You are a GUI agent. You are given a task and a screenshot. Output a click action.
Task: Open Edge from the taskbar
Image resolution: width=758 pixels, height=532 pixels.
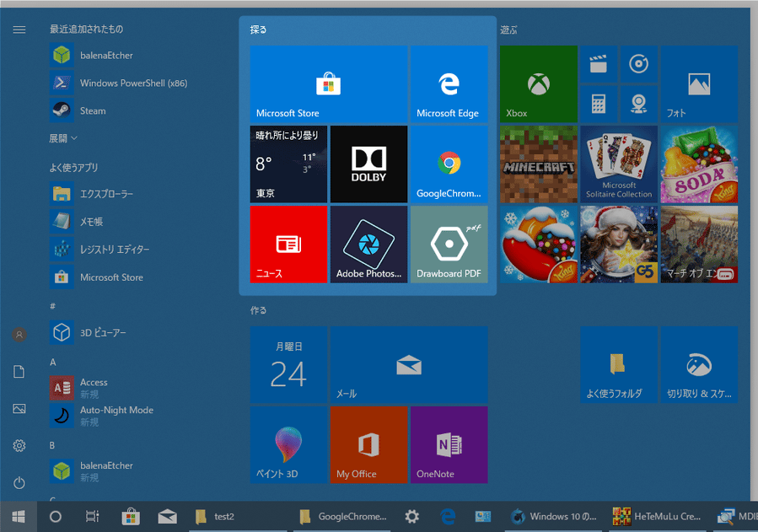(x=448, y=517)
